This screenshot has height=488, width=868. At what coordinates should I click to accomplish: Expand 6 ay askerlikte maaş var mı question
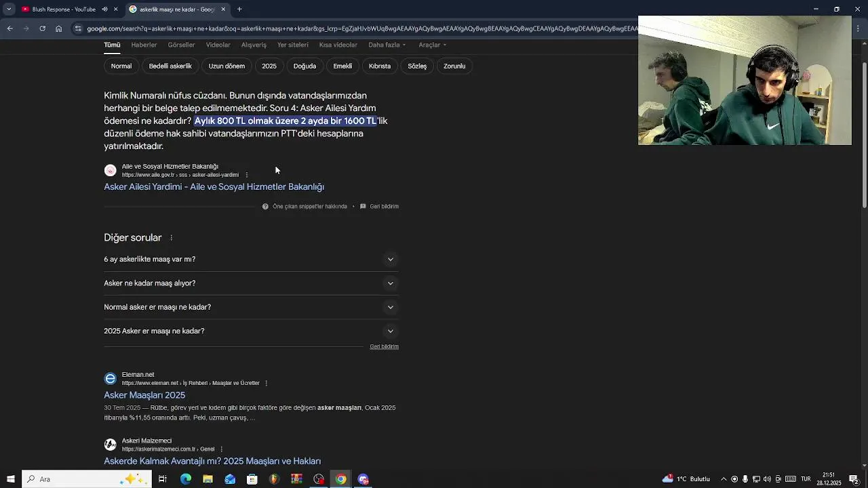pyautogui.click(x=251, y=259)
